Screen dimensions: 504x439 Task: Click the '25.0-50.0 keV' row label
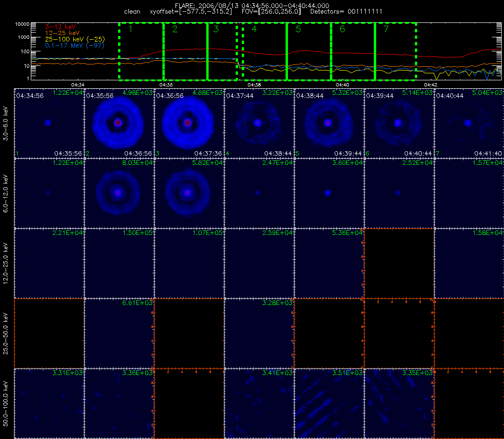click(x=6, y=333)
